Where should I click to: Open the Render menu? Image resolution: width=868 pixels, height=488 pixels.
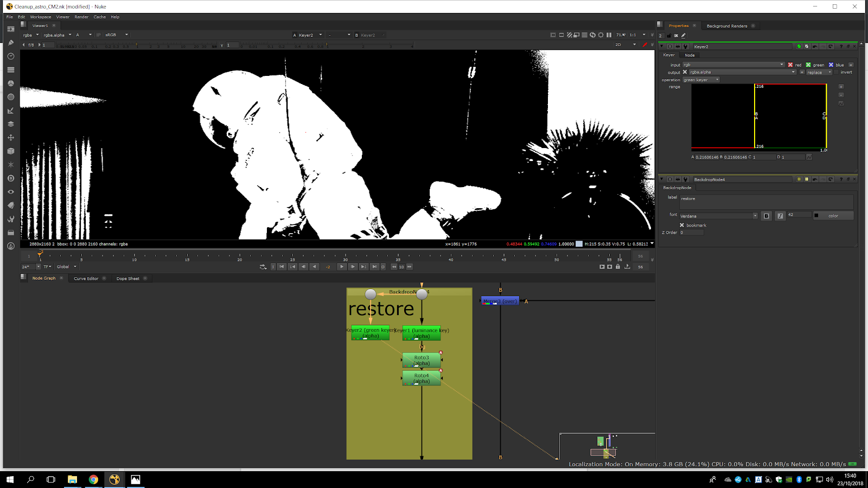coord(81,17)
